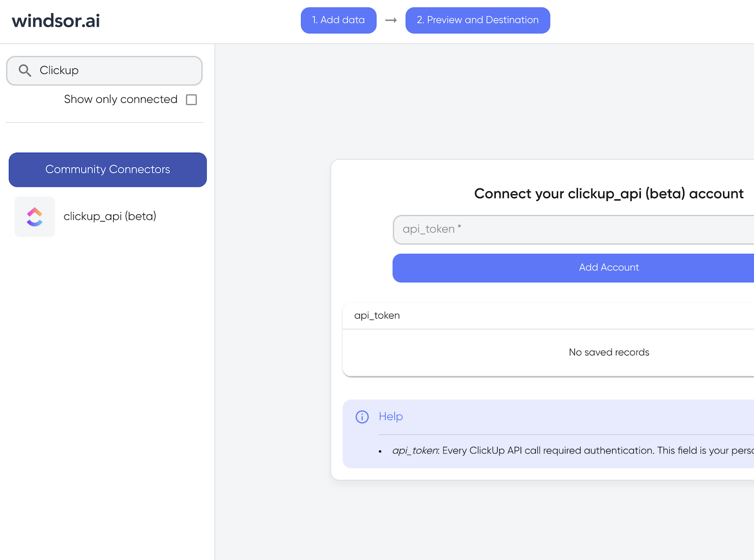The width and height of the screenshot is (754, 560).
Task: Click the search magnifier icon
Action: click(x=25, y=70)
